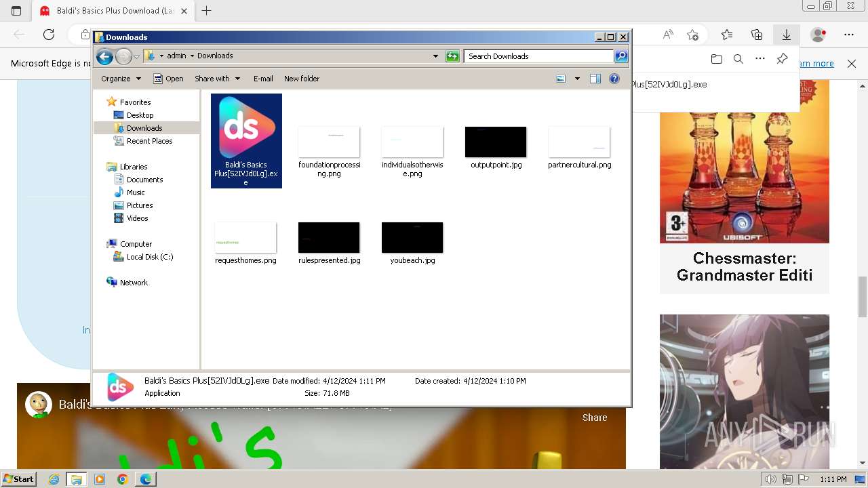Click admin in the address breadcrumb

[176, 56]
